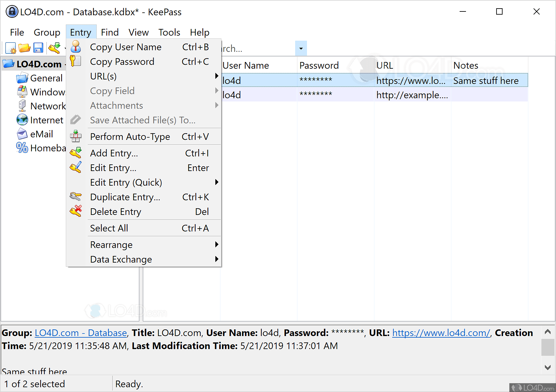The width and height of the screenshot is (556, 392).
Task: Click the eMail group envelope icon
Action: (22, 134)
